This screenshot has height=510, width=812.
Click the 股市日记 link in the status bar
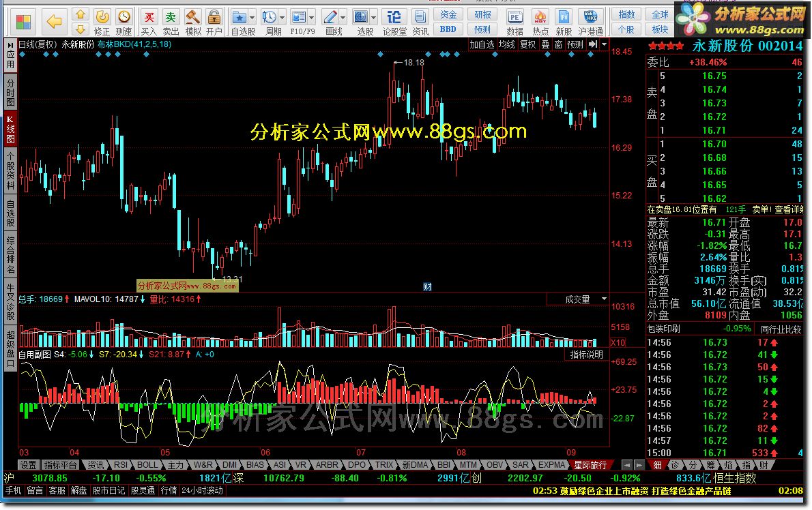click(108, 490)
